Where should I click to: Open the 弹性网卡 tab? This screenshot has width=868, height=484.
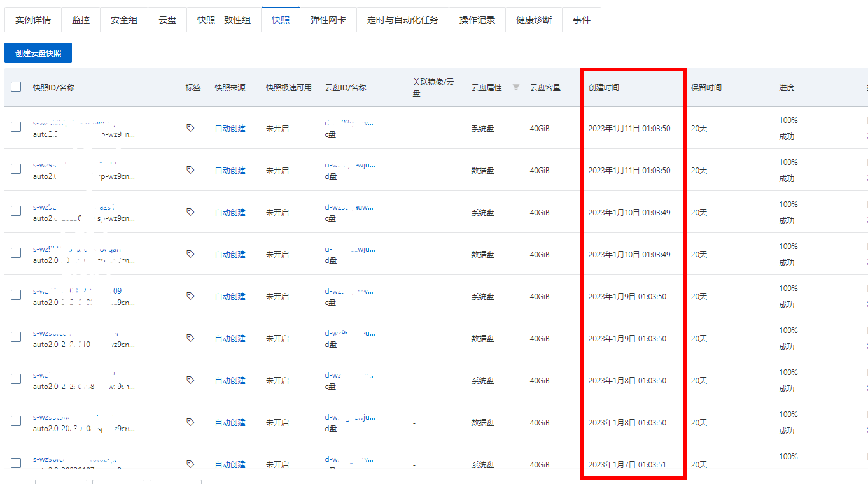point(328,20)
